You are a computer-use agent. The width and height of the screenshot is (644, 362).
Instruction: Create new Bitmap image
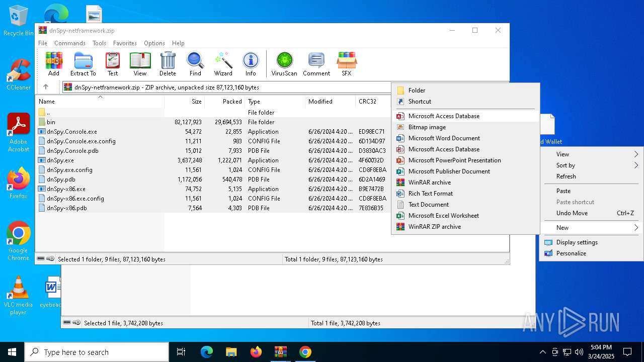click(x=465, y=127)
